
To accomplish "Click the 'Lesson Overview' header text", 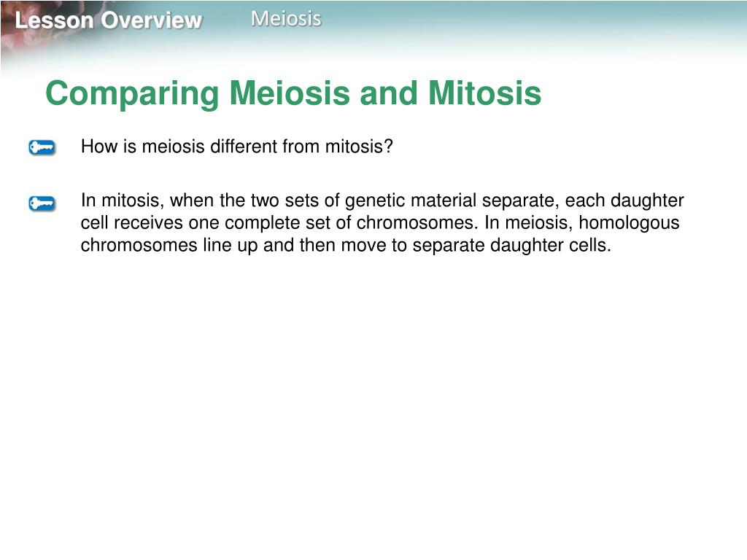I will click(109, 20).
